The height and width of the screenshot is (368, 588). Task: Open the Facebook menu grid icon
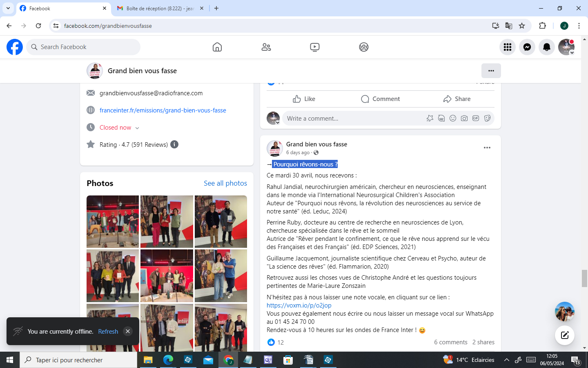pos(508,47)
